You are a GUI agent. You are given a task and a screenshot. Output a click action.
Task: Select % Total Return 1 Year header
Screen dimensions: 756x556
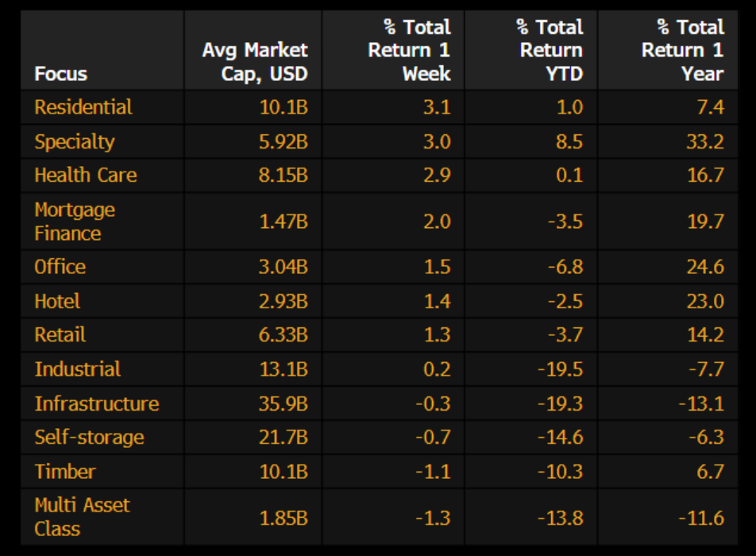point(682,50)
